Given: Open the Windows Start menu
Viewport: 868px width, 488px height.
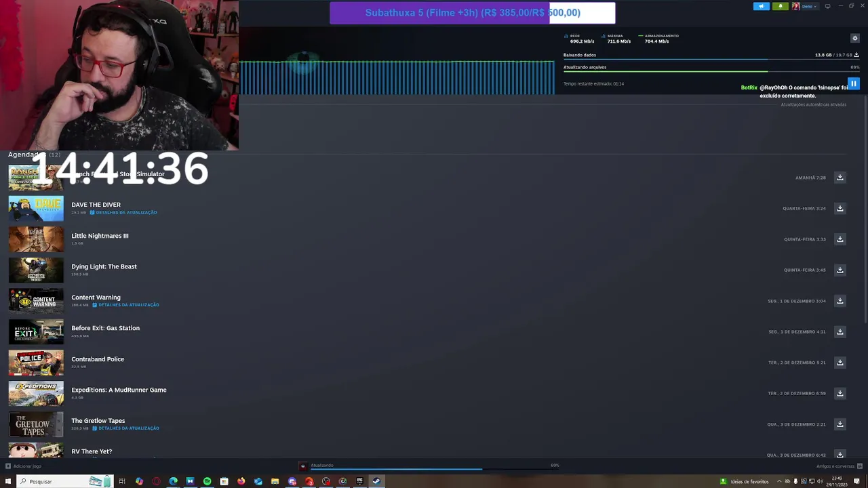Looking at the screenshot, I should click(8, 481).
